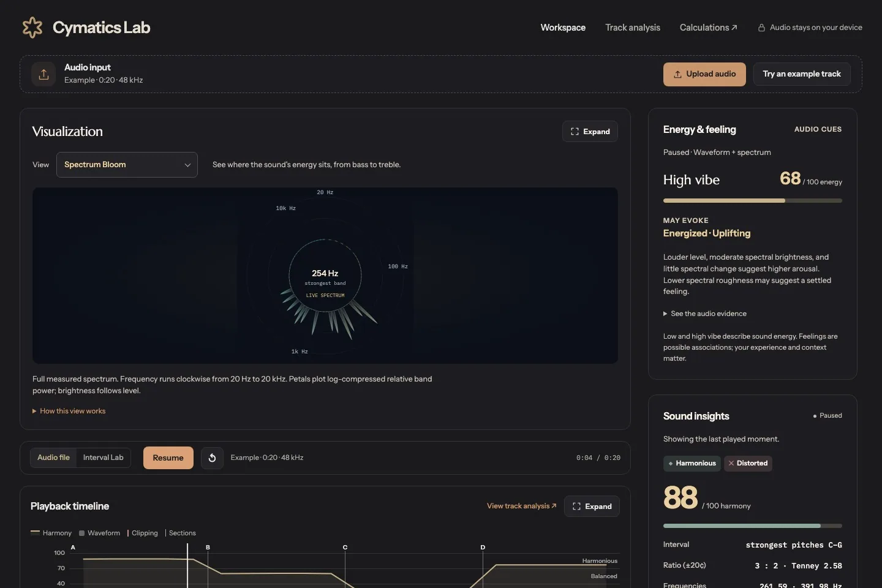Open the View track analysis link

click(x=522, y=506)
